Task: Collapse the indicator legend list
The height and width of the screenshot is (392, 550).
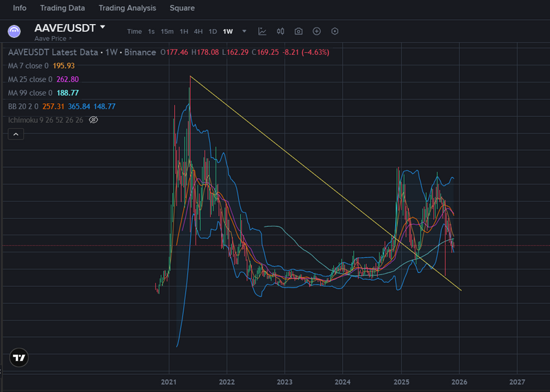Action: click(16, 135)
